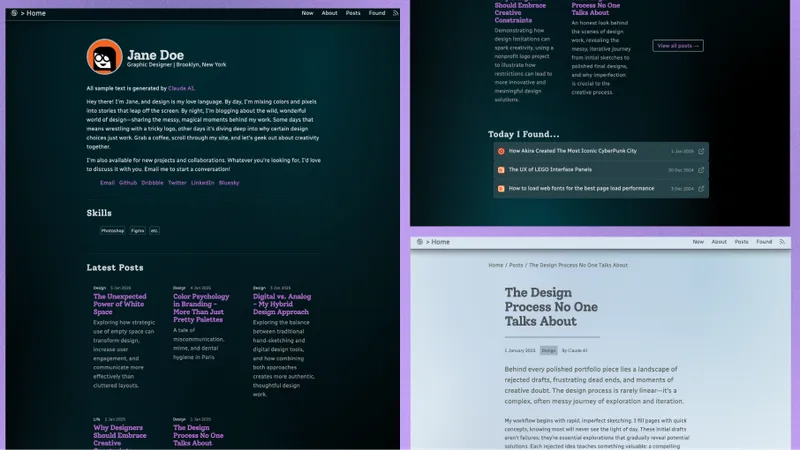Click the Posts breadcrumb link
The height and width of the screenshot is (450, 800).
516,265
